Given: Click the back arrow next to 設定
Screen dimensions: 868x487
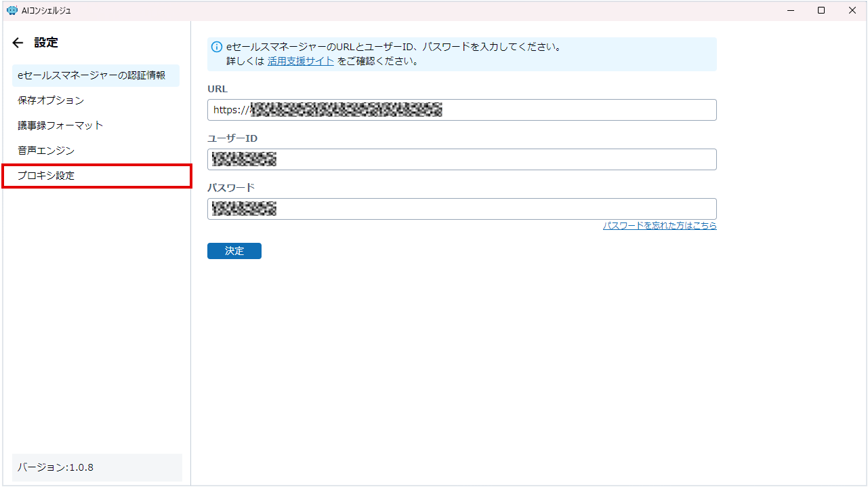Looking at the screenshot, I should coord(18,43).
